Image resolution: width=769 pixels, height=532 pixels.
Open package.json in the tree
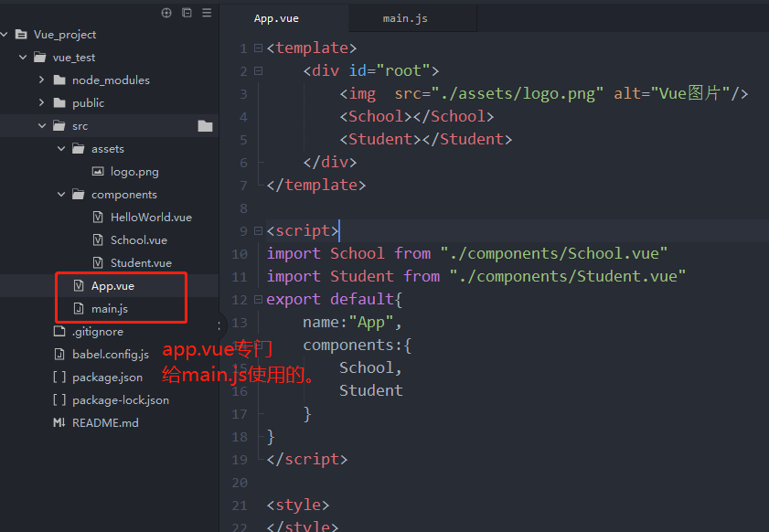(x=107, y=378)
